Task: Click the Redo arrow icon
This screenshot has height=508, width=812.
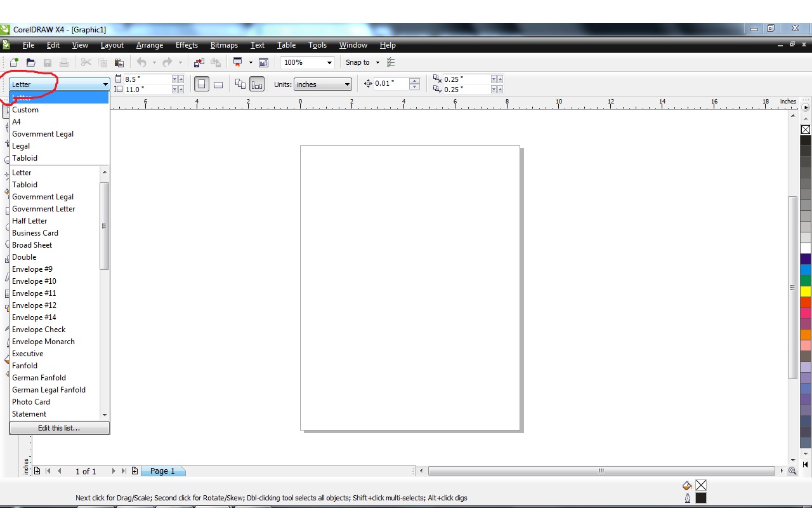Action: [167, 62]
